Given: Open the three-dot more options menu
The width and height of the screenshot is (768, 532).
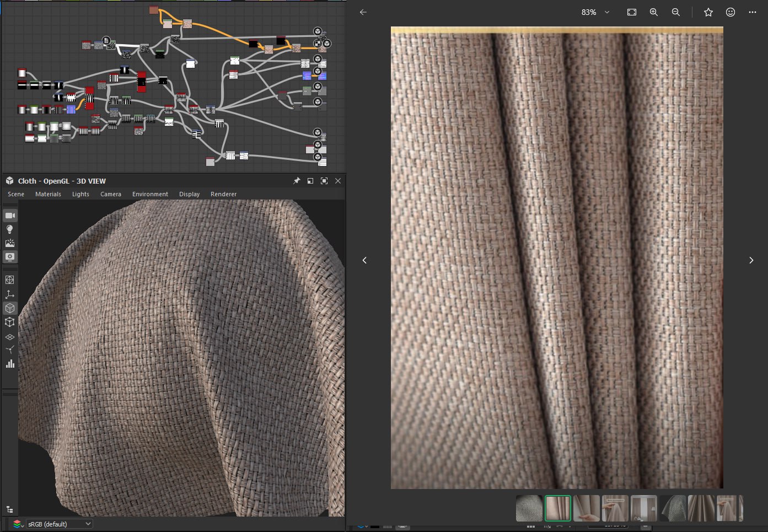Looking at the screenshot, I should (x=753, y=12).
